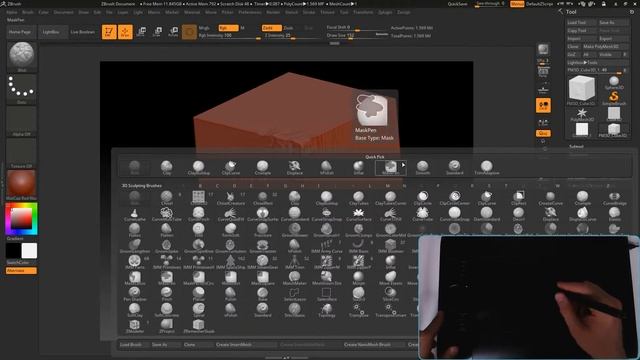The width and height of the screenshot is (640, 360).
Task: Open the Dots stroke type thumbnail
Action: tap(22, 89)
